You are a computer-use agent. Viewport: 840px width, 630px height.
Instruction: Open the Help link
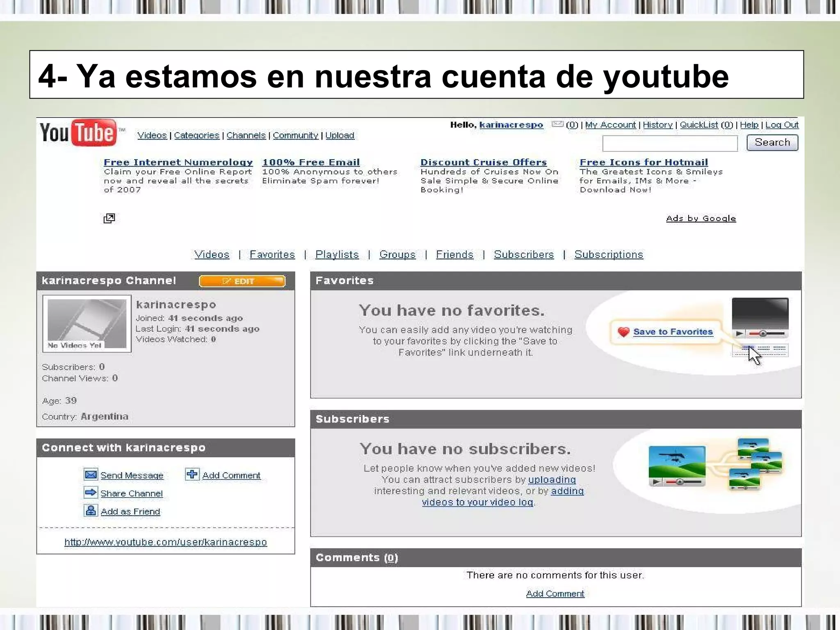[749, 125]
